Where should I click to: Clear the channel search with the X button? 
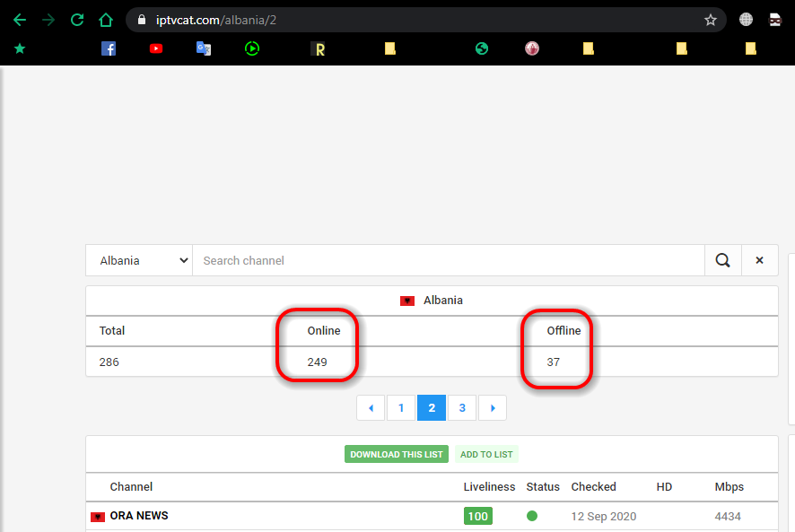(759, 260)
